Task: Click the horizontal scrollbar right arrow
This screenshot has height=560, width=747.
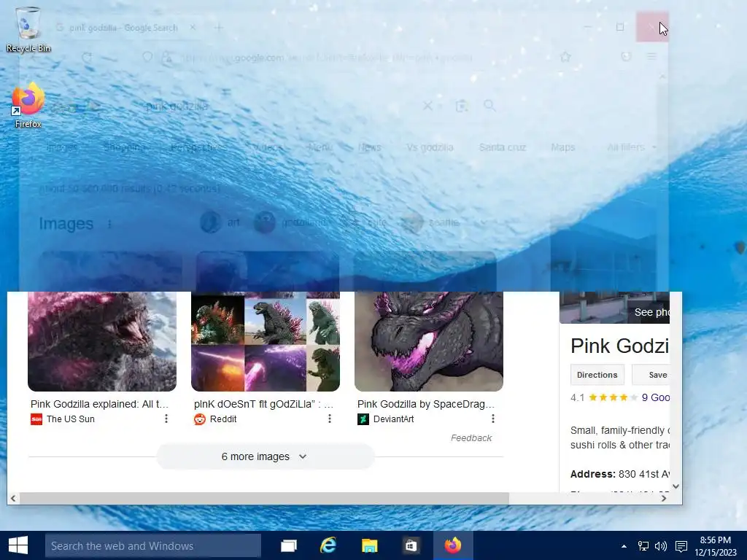Action: (664, 498)
